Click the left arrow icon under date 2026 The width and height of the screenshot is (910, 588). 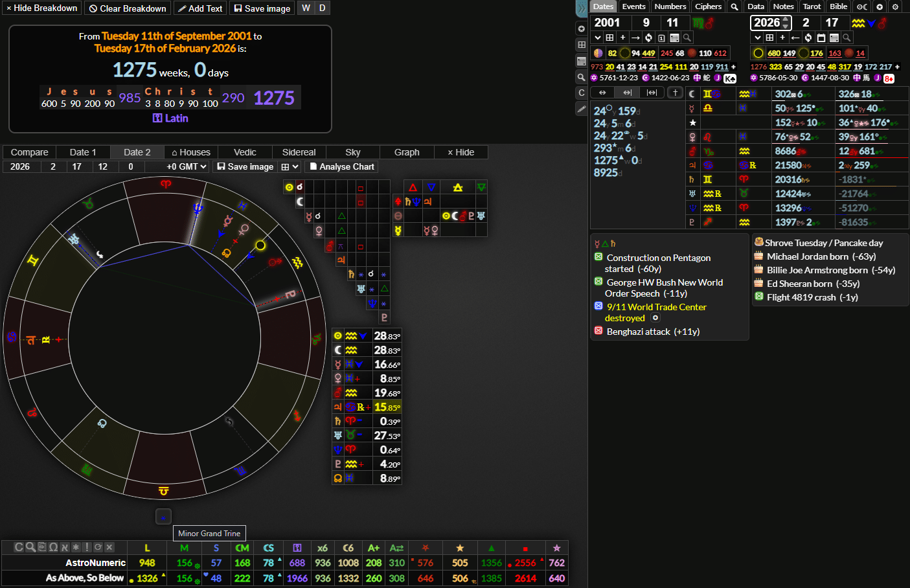coord(795,38)
